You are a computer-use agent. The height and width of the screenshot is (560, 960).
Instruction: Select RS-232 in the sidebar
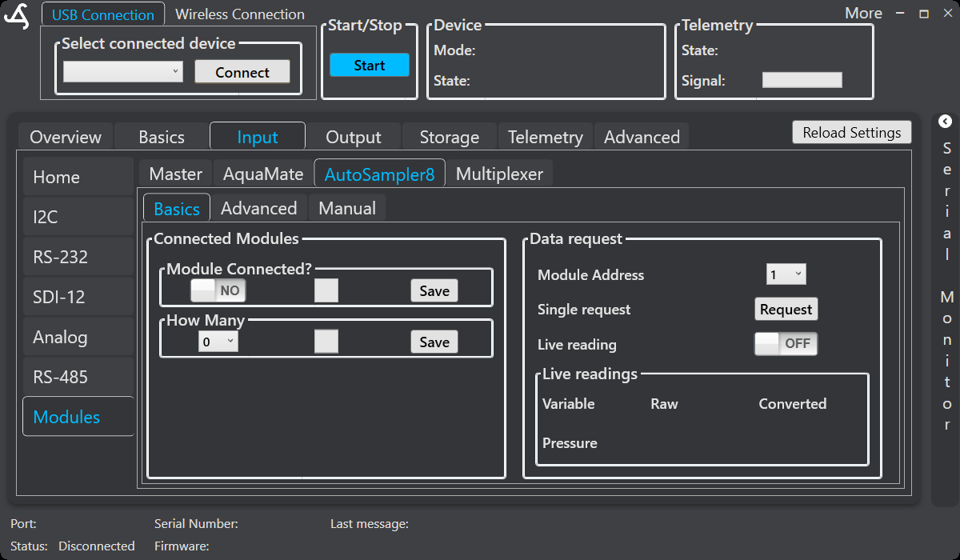(x=78, y=257)
